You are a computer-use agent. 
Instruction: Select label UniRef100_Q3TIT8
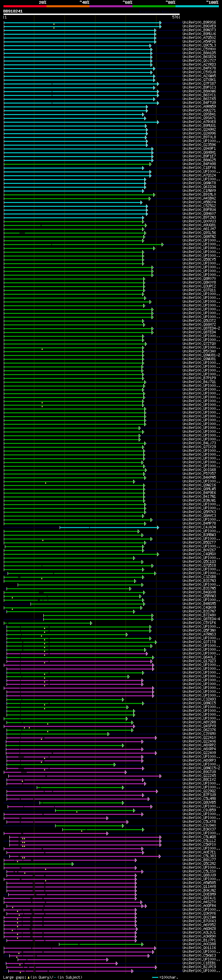[x=199, y=642]
